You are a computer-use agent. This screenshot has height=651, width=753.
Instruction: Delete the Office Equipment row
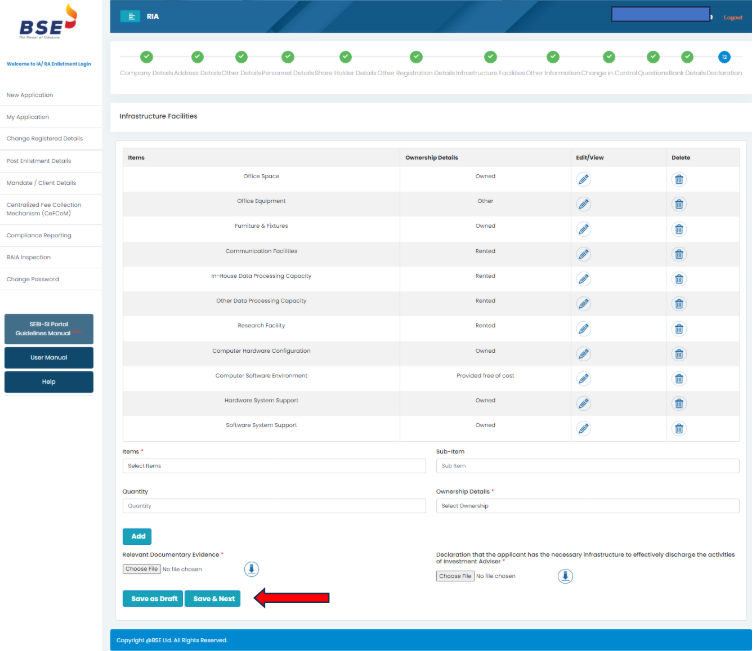(679, 204)
